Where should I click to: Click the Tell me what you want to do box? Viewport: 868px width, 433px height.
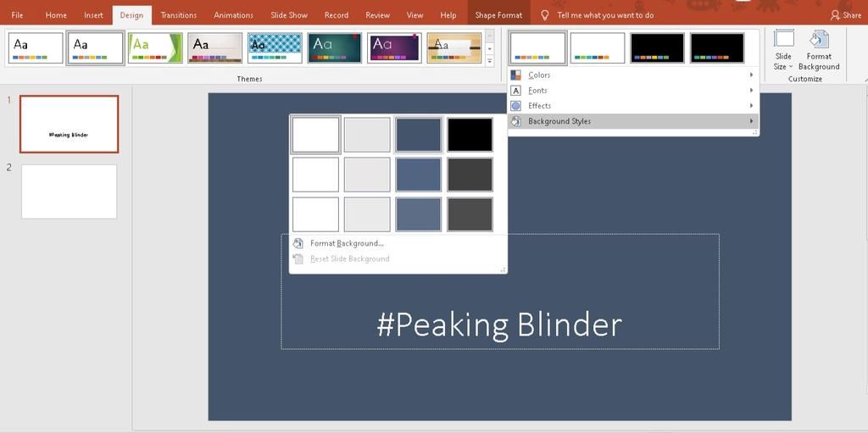[x=605, y=15]
